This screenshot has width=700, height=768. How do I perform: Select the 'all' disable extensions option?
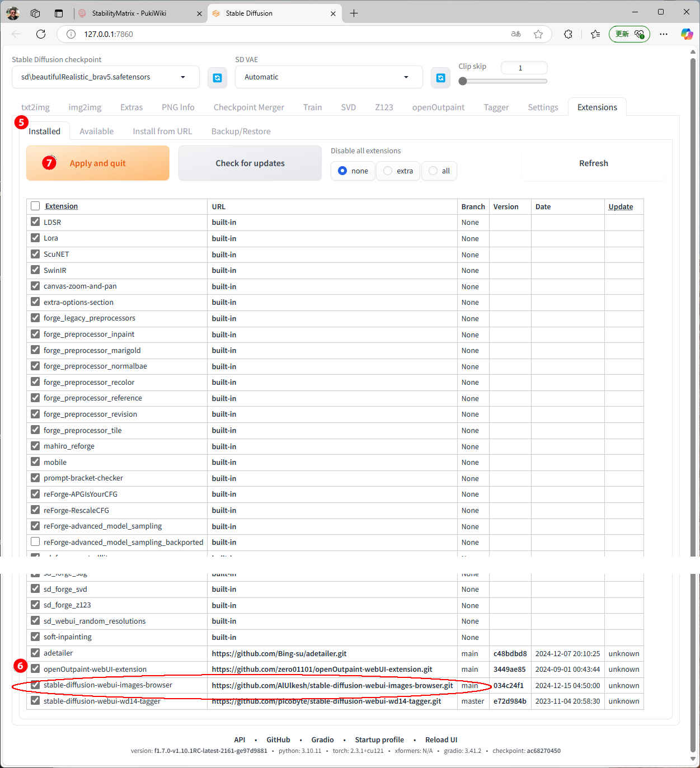click(x=434, y=171)
